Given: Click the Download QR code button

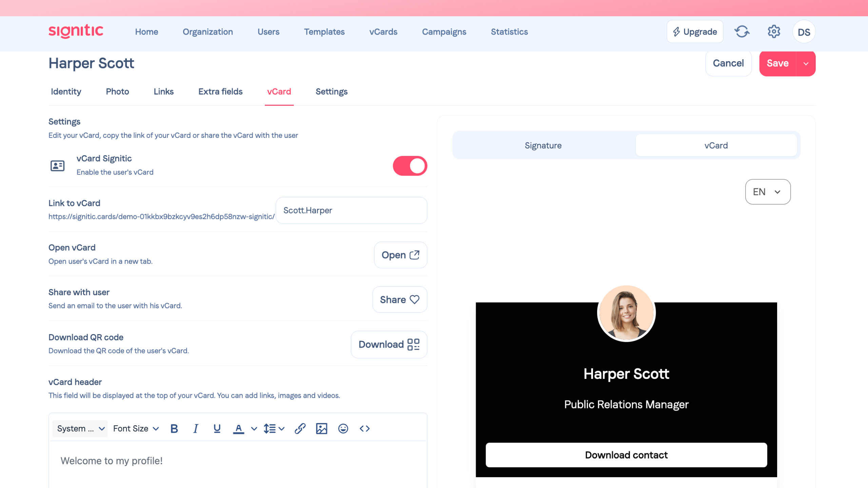Looking at the screenshot, I should click(389, 344).
